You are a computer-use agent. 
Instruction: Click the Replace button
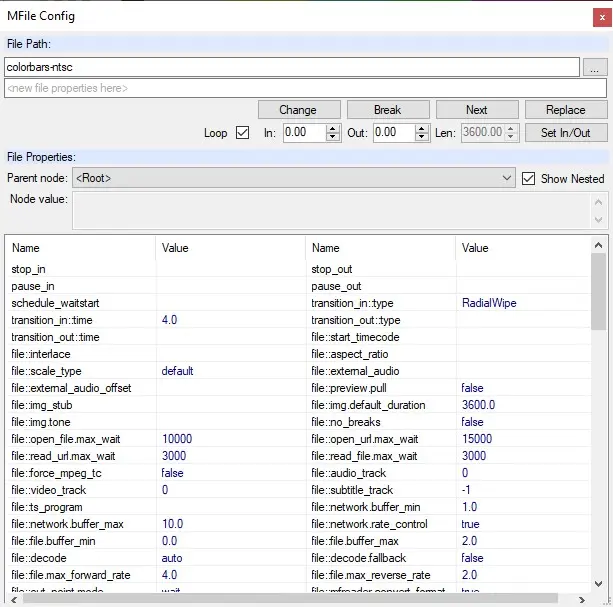coord(565,110)
